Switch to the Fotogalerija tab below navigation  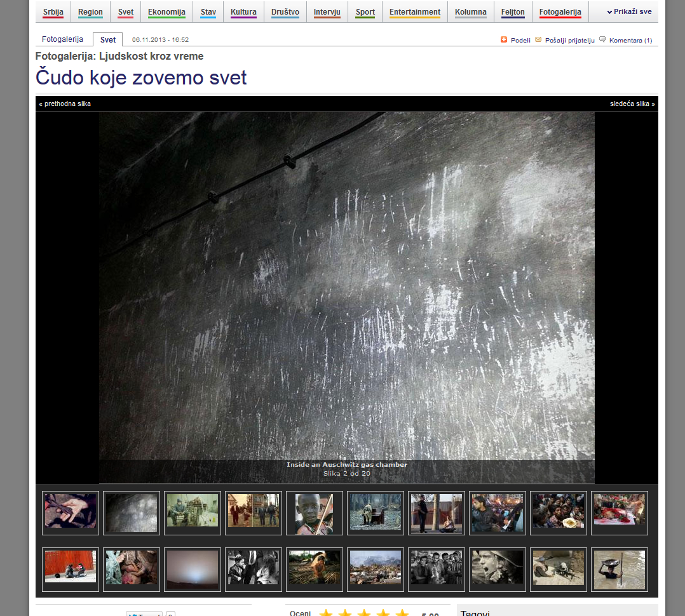pos(62,39)
